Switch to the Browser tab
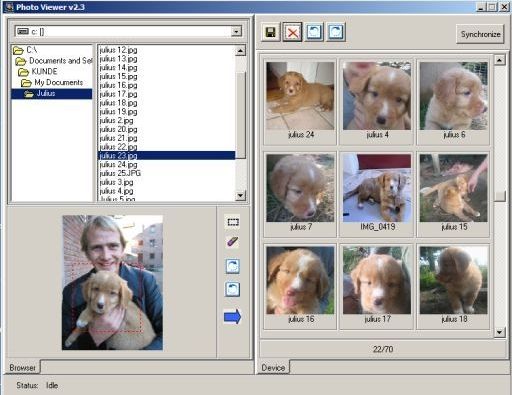Screen dimensions: 512x395 click(22, 367)
